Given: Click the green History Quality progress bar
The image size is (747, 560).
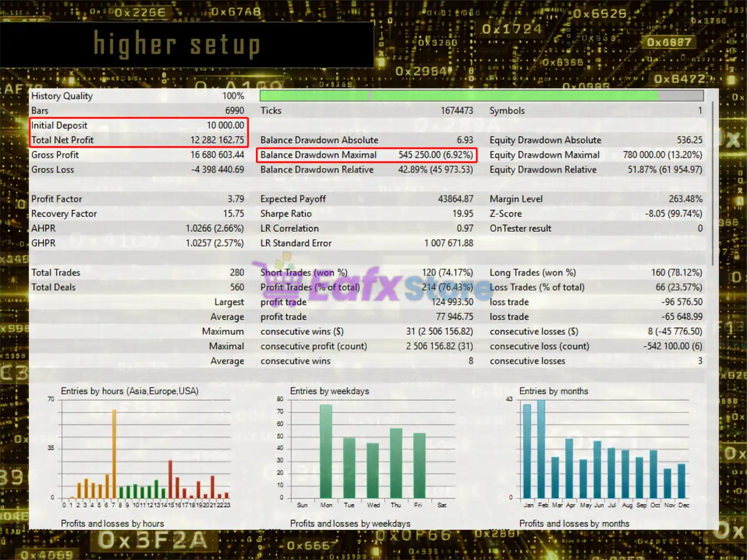Looking at the screenshot, I should [x=481, y=96].
